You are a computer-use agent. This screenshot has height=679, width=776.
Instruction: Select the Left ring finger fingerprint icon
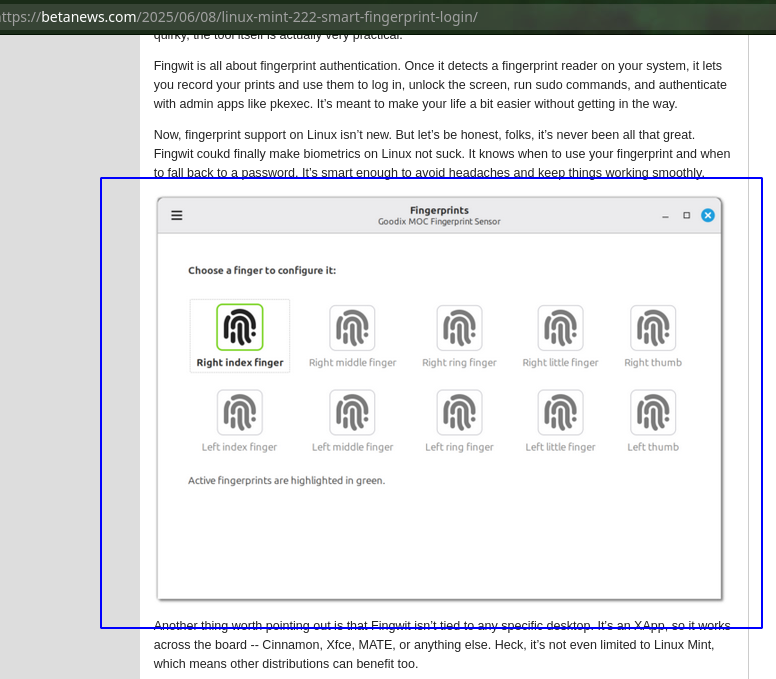459,412
